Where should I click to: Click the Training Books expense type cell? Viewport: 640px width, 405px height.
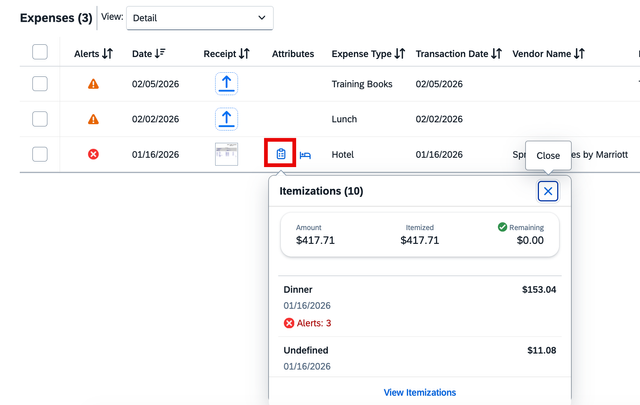click(x=362, y=84)
